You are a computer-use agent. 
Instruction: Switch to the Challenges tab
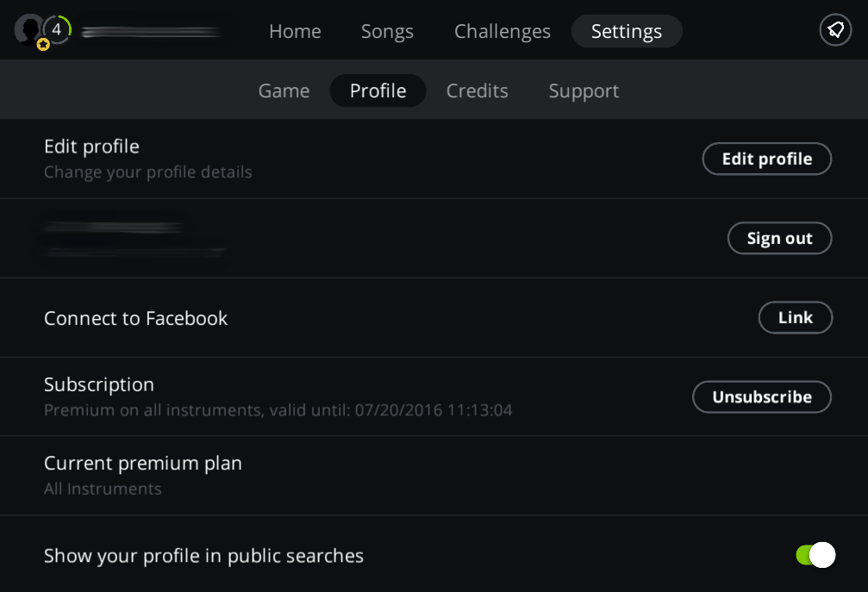pos(502,31)
